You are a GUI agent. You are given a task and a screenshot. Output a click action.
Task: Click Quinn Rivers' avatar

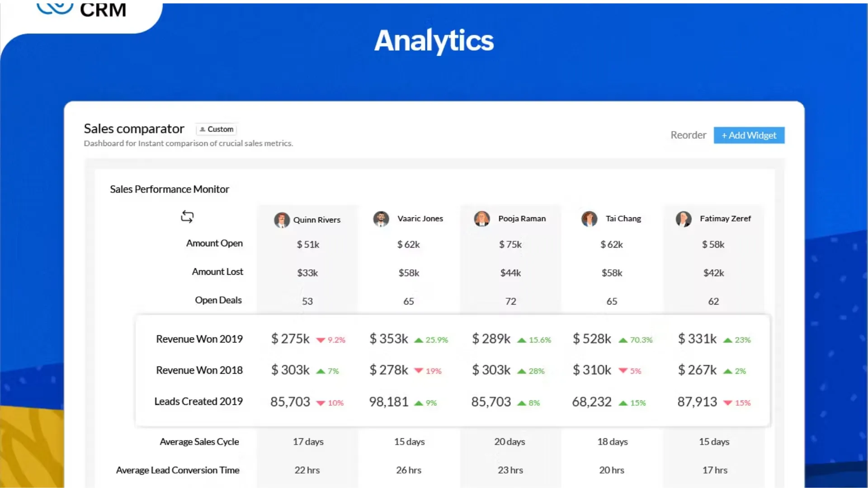(x=282, y=220)
